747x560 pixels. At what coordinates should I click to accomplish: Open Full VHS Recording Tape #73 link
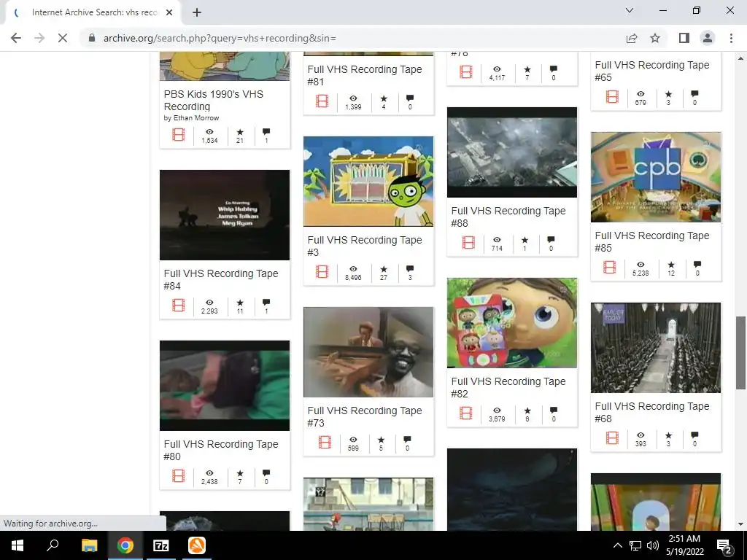[365, 416]
